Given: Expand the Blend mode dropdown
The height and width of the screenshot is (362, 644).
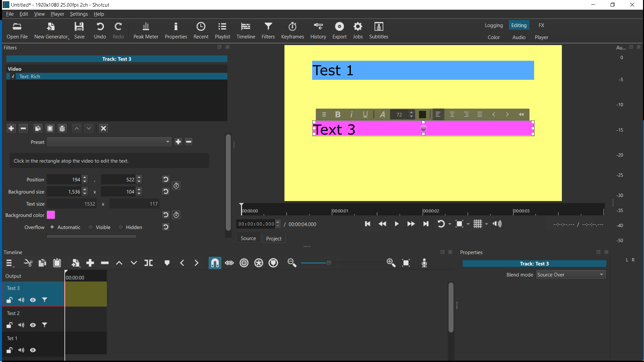Looking at the screenshot, I should (571, 275).
